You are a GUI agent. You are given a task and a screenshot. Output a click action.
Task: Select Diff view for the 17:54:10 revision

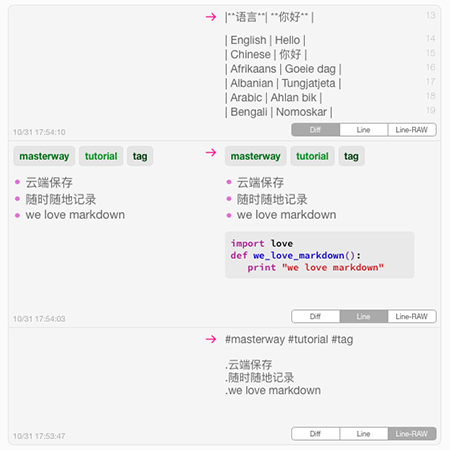tap(315, 130)
